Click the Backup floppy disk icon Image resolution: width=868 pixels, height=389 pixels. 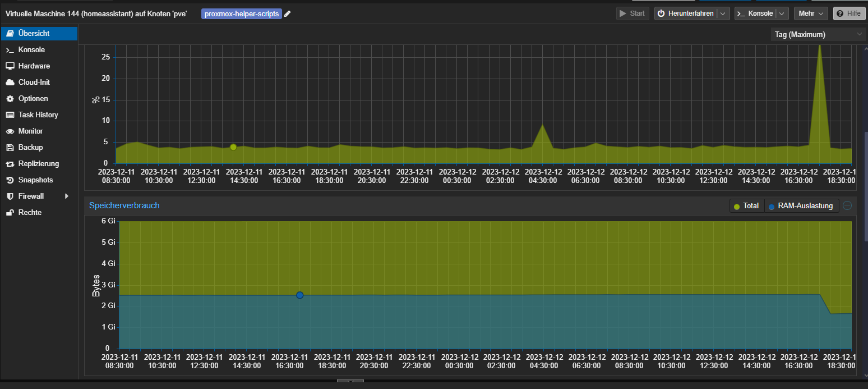tap(10, 148)
